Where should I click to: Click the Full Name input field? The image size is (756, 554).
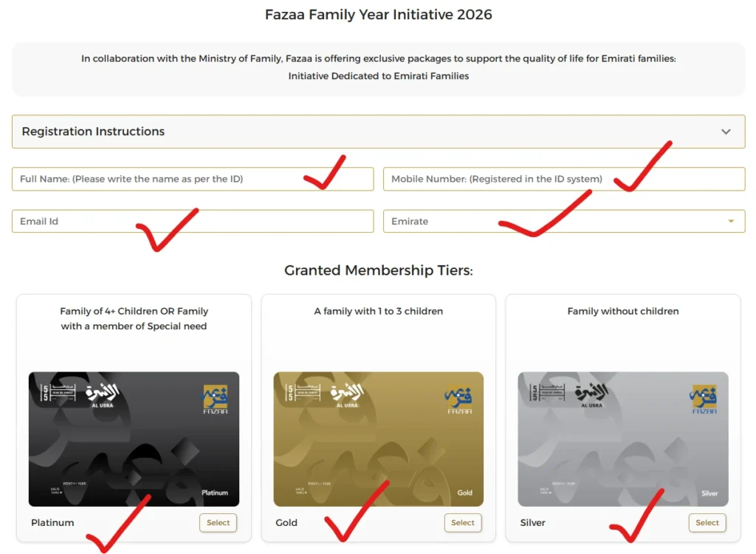click(x=192, y=179)
